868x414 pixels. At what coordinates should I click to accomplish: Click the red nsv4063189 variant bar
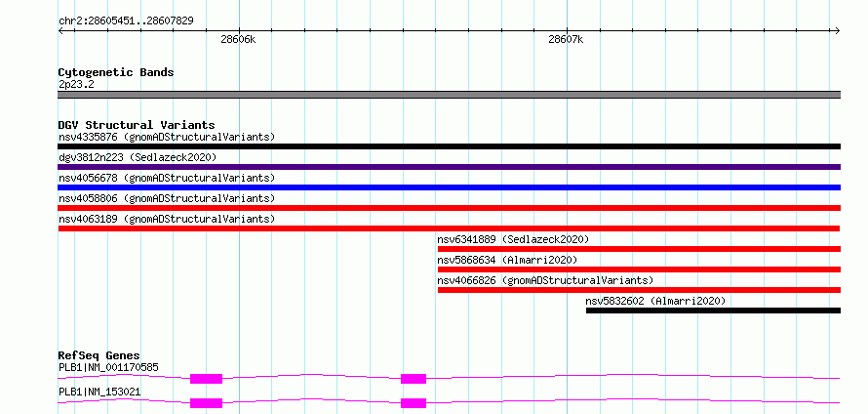(x=449, y=228)
